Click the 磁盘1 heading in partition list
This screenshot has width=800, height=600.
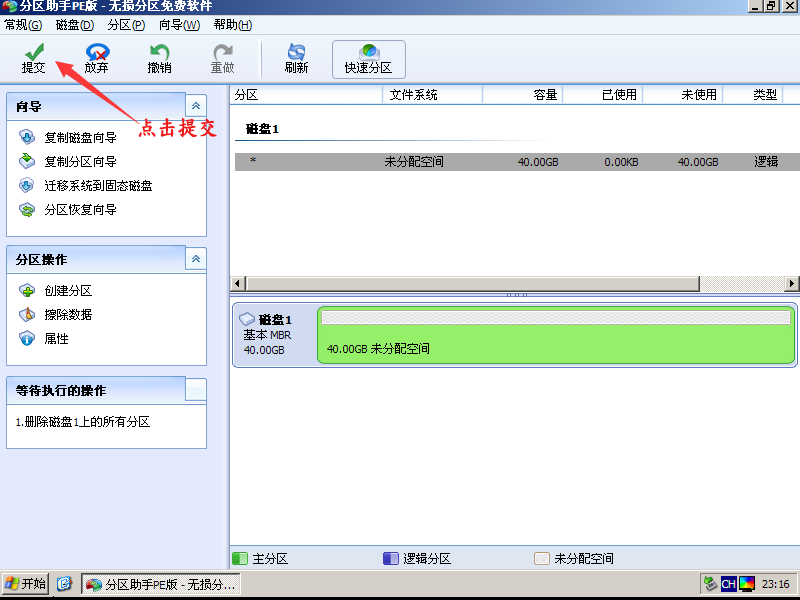[262, 129]
